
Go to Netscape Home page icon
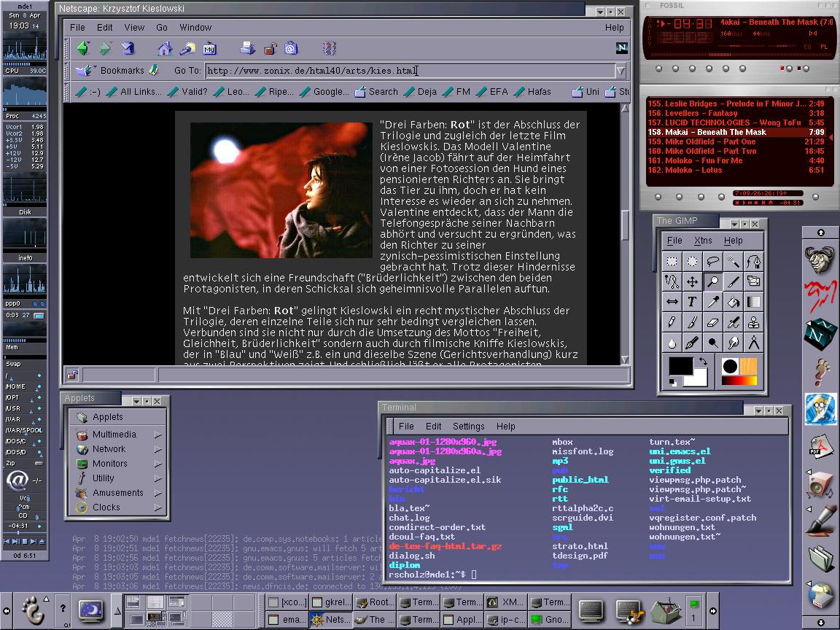(x=165, y=49)
